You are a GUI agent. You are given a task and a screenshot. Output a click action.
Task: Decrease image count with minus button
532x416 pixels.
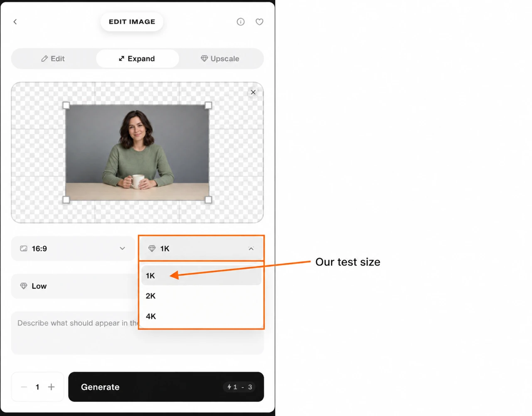(24, 387)
